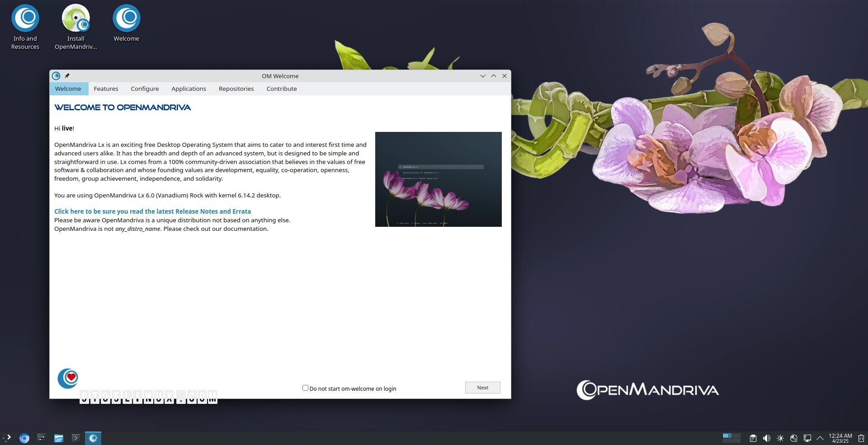
Task: Open the Contribute tab
Action: 282,89
